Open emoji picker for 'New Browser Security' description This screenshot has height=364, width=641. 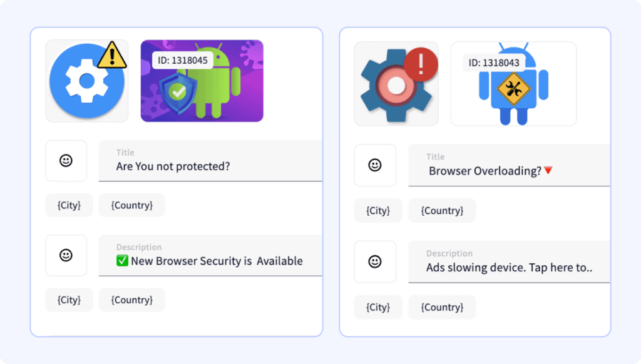pyautogui.click(x=66, y=255)
